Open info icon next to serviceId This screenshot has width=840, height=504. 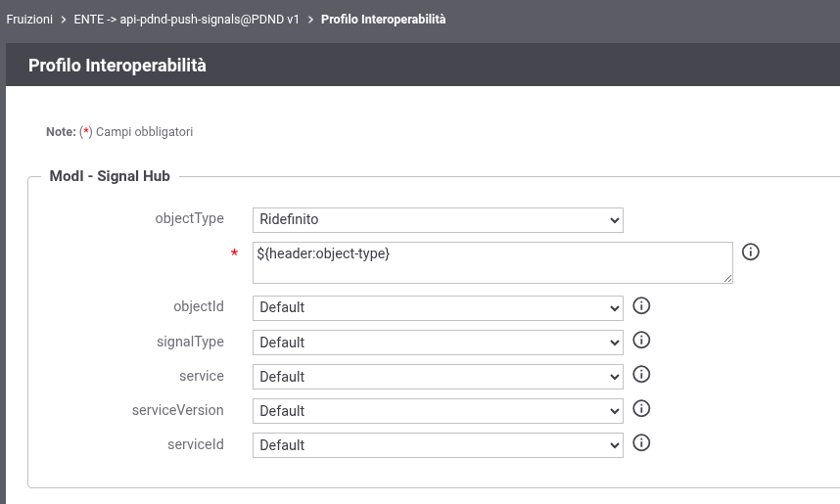click(x=641, y=443)
